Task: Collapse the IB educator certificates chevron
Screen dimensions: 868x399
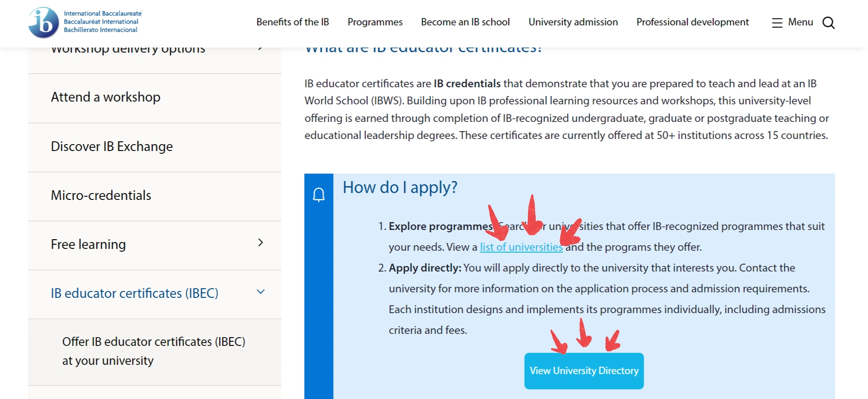Action: tap(260, 292)
